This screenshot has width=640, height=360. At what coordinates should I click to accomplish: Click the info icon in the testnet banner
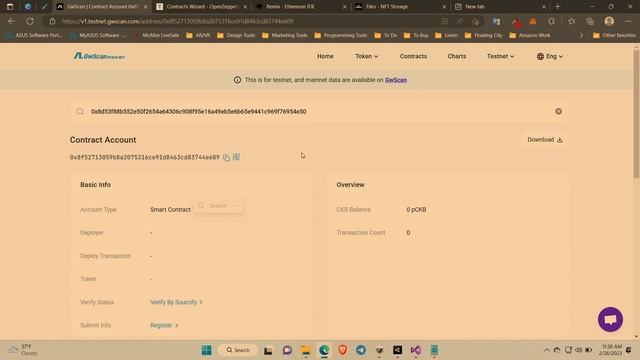(237, 80)
